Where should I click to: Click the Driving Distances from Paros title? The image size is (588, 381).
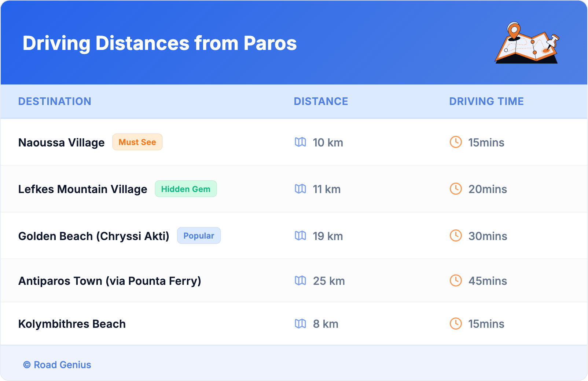coord(159,43)
